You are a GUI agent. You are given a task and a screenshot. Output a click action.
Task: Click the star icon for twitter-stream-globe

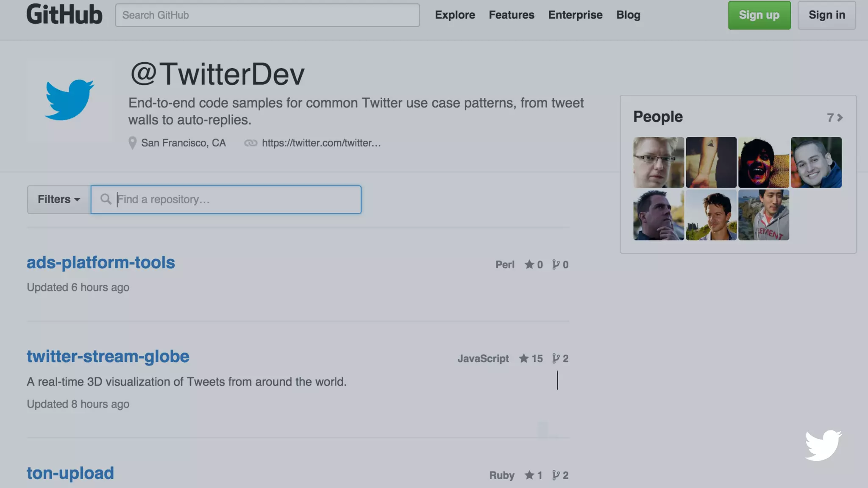point(524,358)
